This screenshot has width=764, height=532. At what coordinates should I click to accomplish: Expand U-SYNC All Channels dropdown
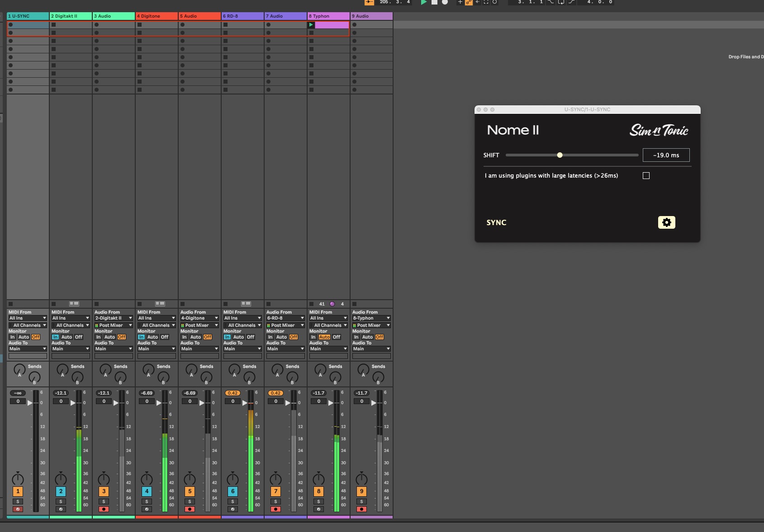click(x=28, y=325)
